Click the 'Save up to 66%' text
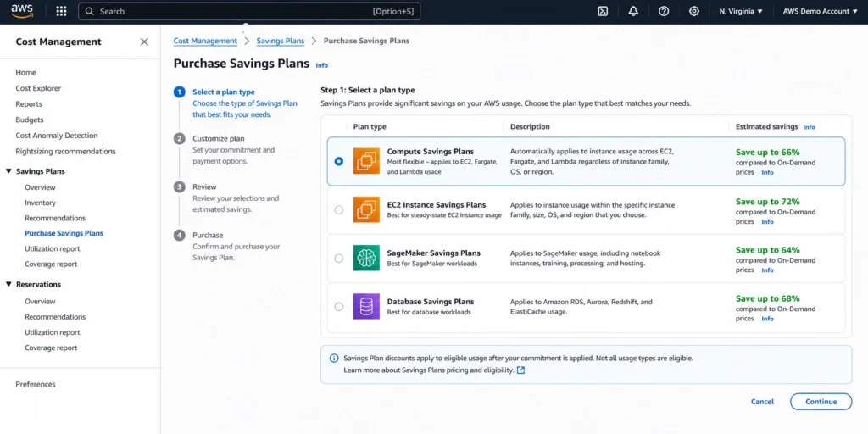Viewport: 868px width, 434px height. coord(767,153)
